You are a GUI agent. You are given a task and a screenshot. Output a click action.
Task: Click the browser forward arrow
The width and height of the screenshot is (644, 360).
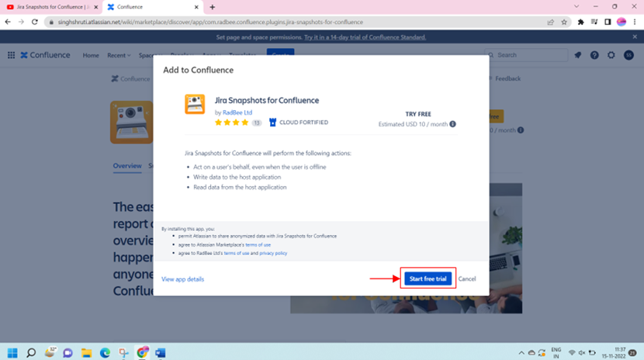tap(21, 22)
